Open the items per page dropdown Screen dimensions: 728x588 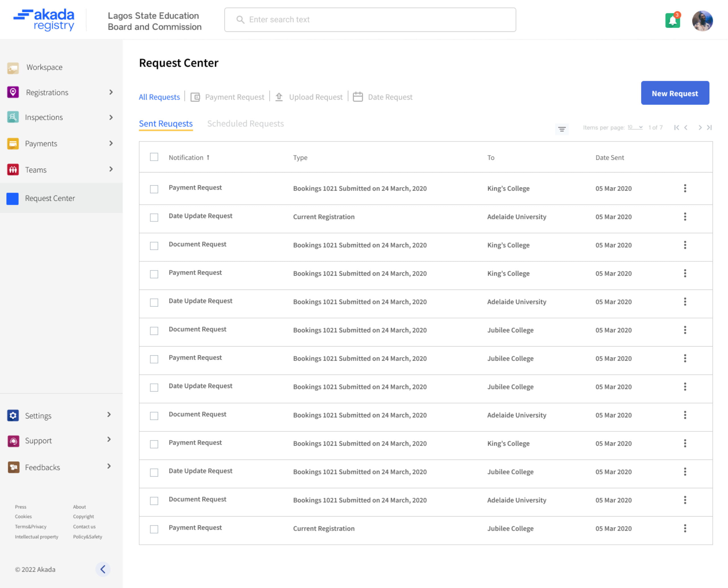(635, 128)
